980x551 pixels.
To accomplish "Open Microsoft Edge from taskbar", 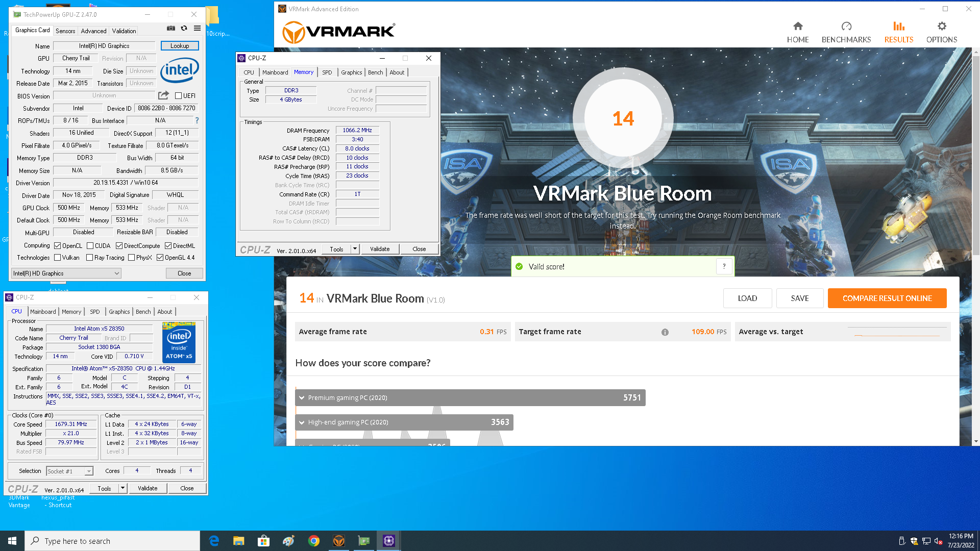I will click(x=214, y=541).
